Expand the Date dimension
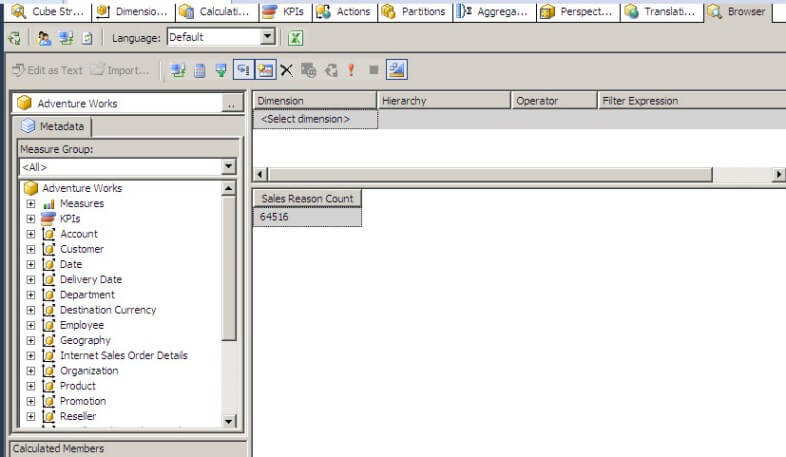This screenshot has width=786, height=457. click(x=31, y=265)
